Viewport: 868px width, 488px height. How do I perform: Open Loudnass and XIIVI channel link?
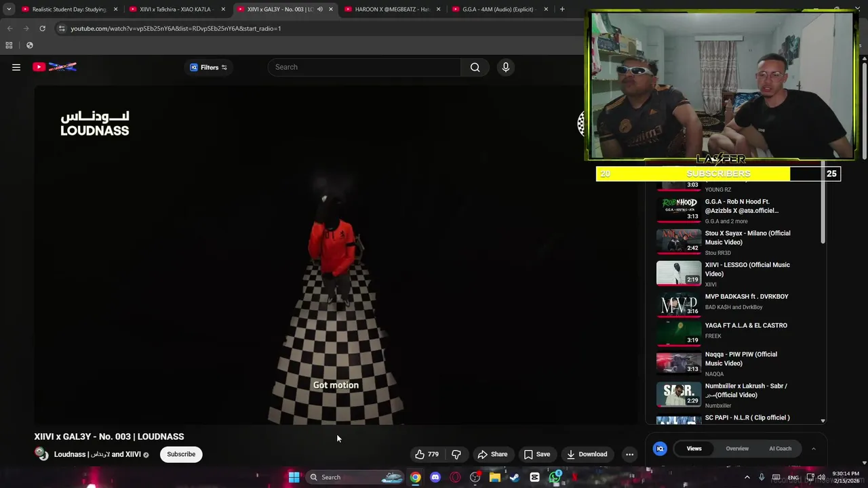(x=98, y=454)
